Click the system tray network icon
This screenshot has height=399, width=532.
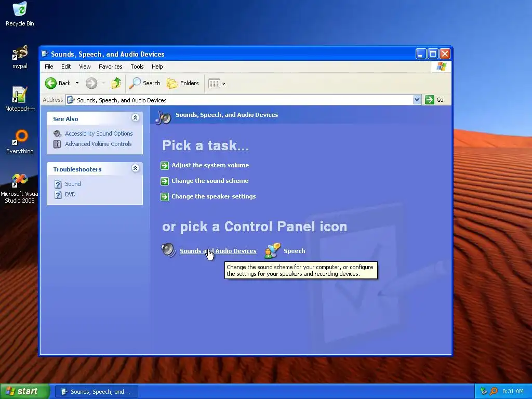pos(484,391)
